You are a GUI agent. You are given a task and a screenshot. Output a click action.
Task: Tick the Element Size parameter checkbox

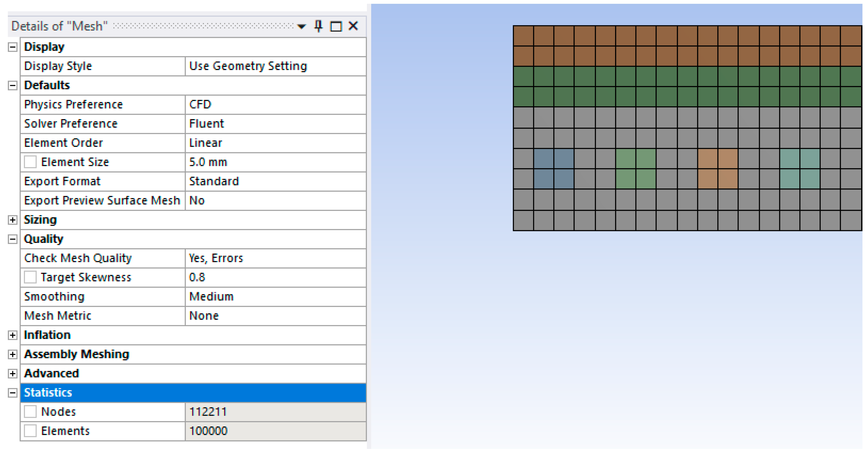30,162
